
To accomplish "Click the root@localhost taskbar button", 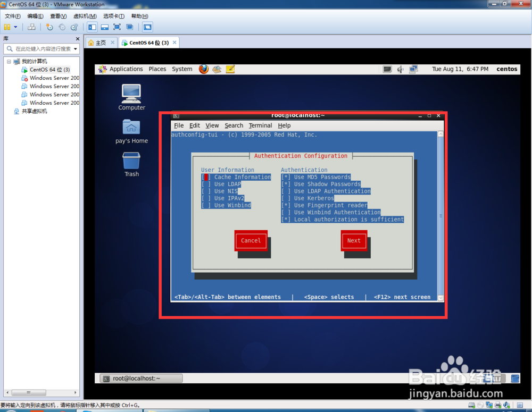I will point(141,379).
